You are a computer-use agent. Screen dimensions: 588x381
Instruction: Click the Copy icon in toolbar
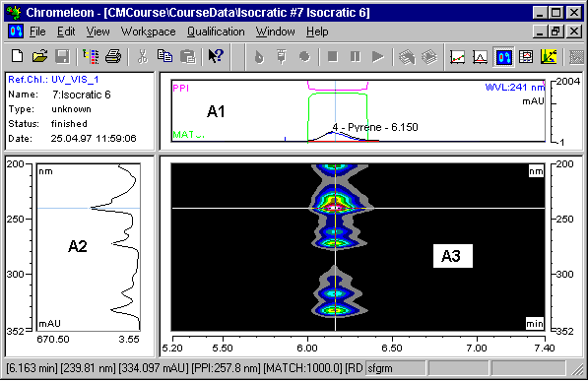coord(164,57)
